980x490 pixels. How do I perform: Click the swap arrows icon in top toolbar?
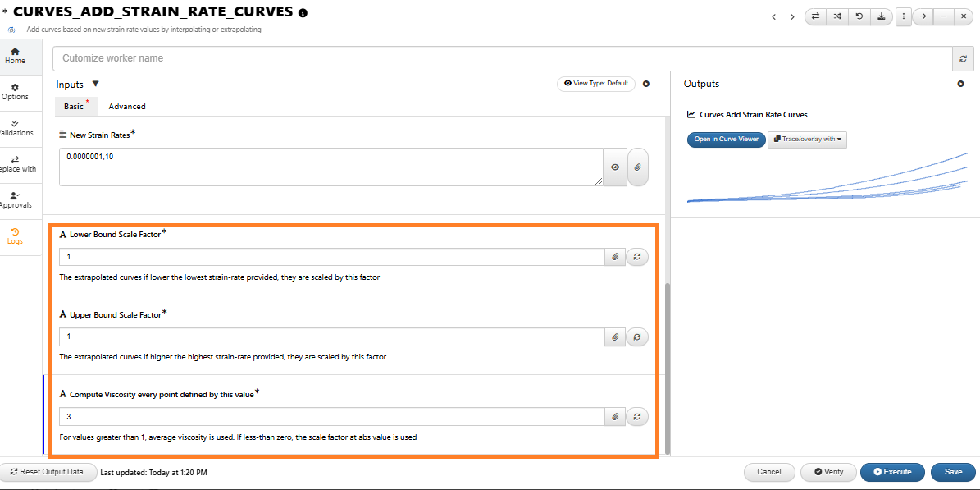pos(815,16)
